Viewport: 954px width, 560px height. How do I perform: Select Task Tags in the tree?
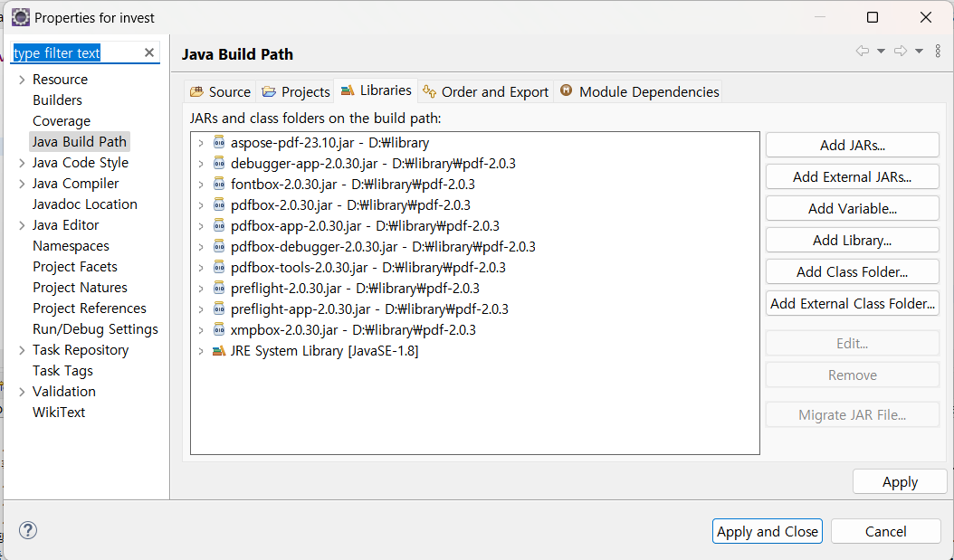[62, 371]
